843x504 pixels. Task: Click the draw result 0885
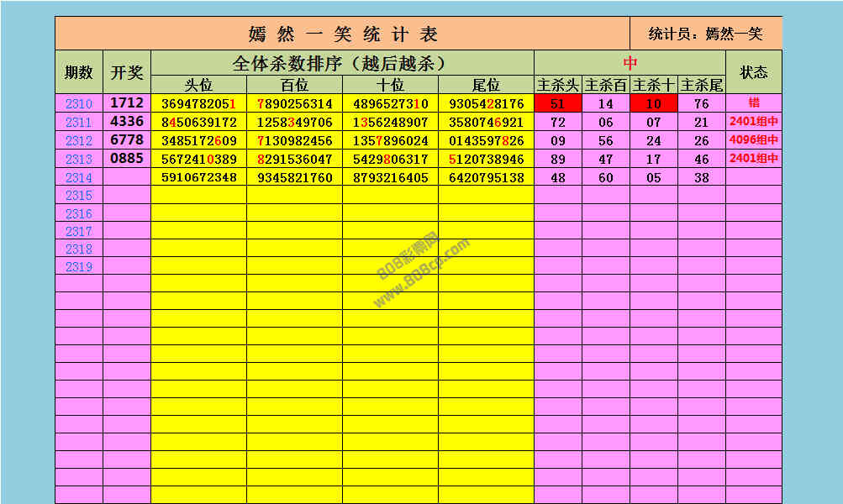click(127, 158)
